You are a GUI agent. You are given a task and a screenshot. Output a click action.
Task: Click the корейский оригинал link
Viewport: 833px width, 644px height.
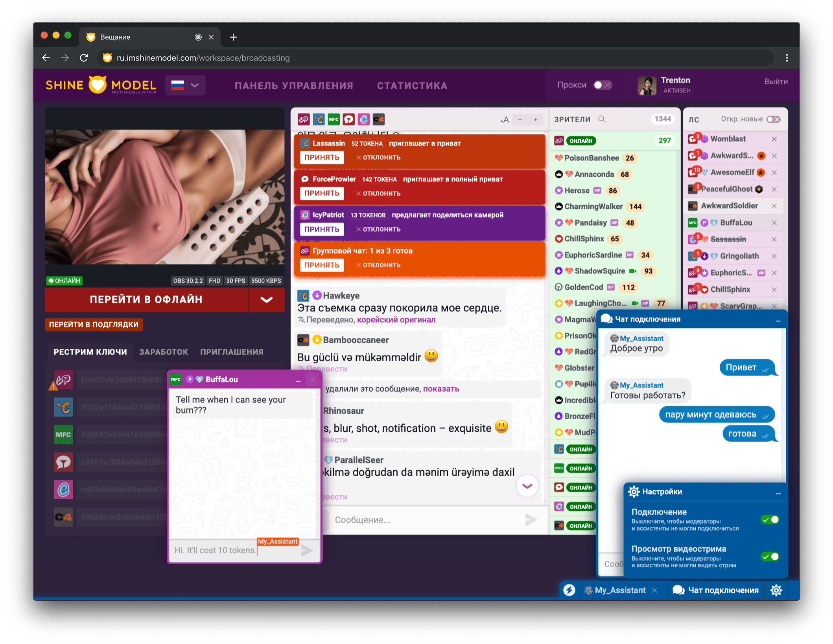(x=396, y=320)
